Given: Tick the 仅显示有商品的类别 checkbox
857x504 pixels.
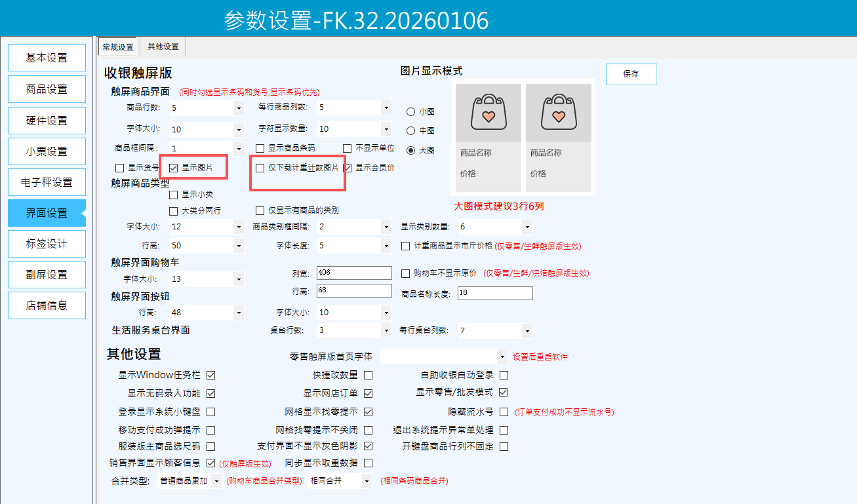Looking at the screenshot, I should click(260, 210).
